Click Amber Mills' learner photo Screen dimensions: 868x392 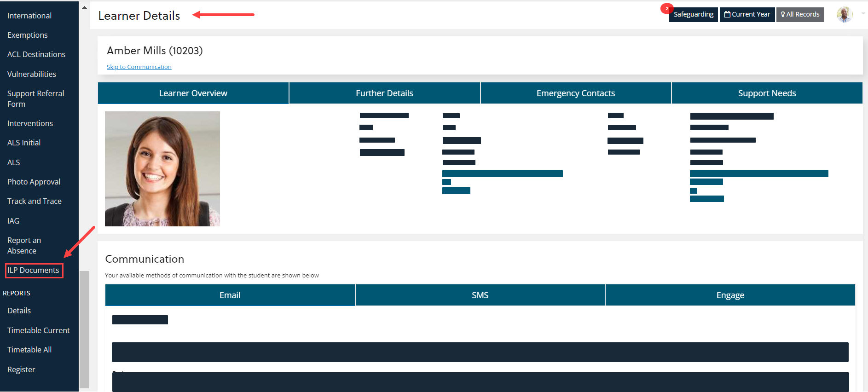pyautogui.click(x=162, y=169)
